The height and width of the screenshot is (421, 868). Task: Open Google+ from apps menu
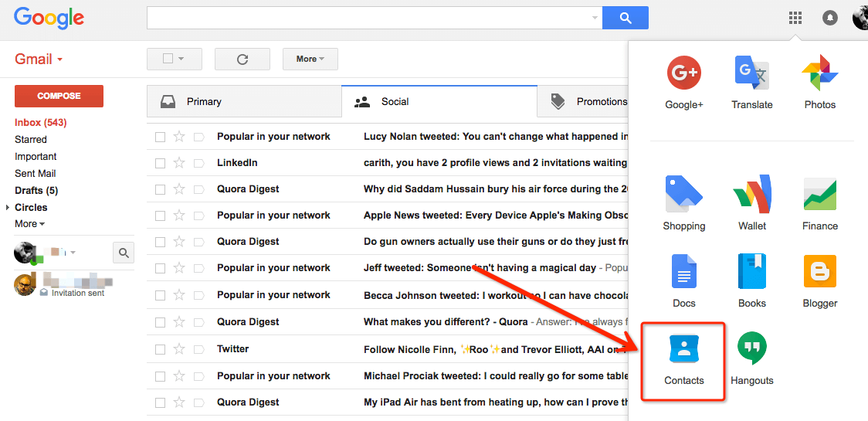coord(684,82)
